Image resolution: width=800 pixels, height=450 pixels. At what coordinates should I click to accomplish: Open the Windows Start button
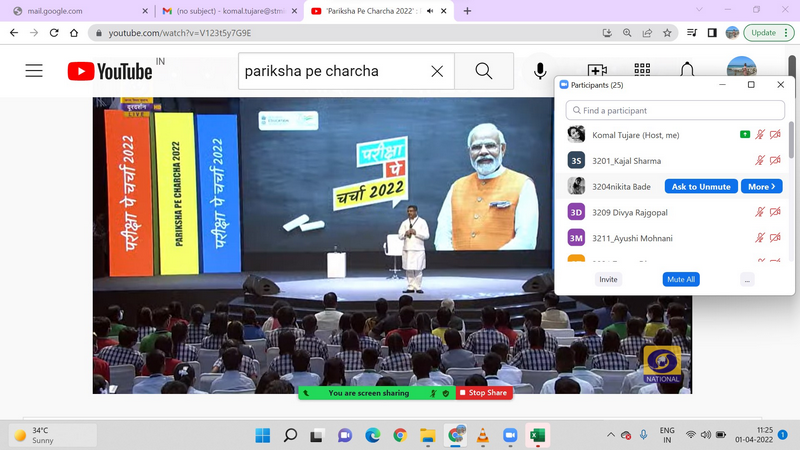tap(263, 435)
